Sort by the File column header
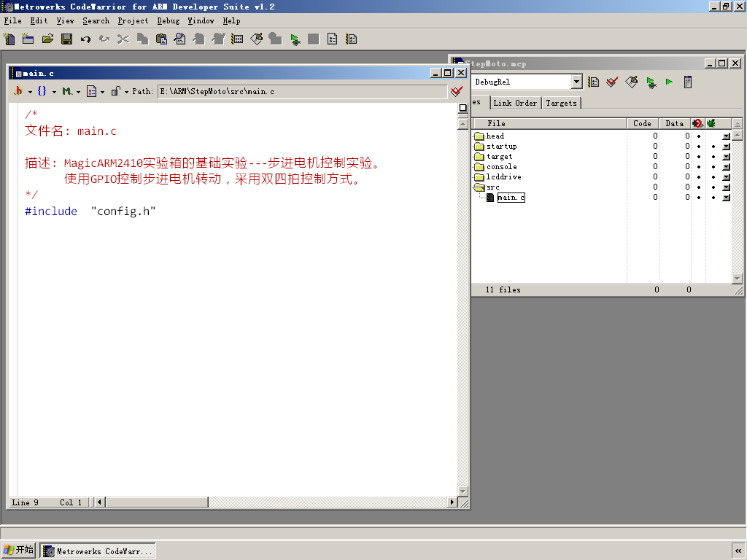The height and width of the screenshot is (560, 747). 549,123
